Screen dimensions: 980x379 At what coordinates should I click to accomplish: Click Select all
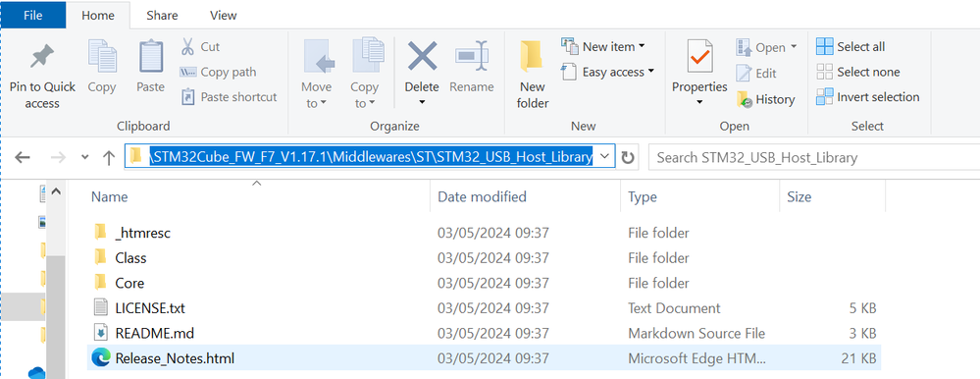(x=851, y=47)
